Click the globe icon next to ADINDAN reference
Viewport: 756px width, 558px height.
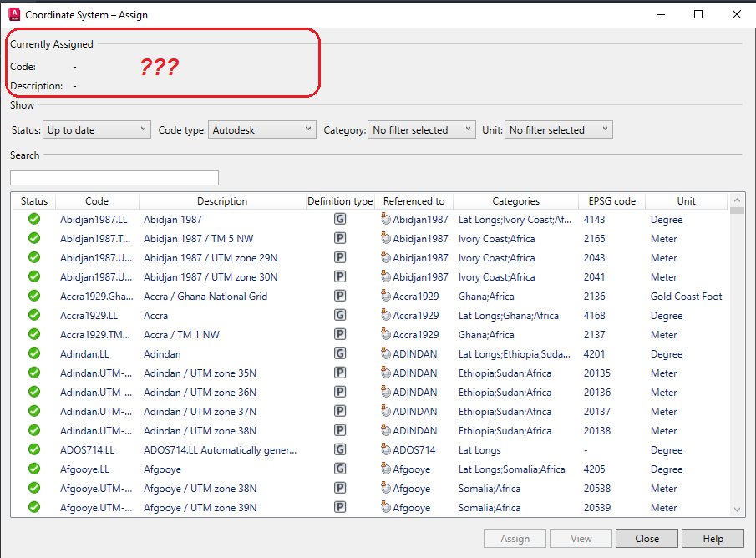point(386,353)
